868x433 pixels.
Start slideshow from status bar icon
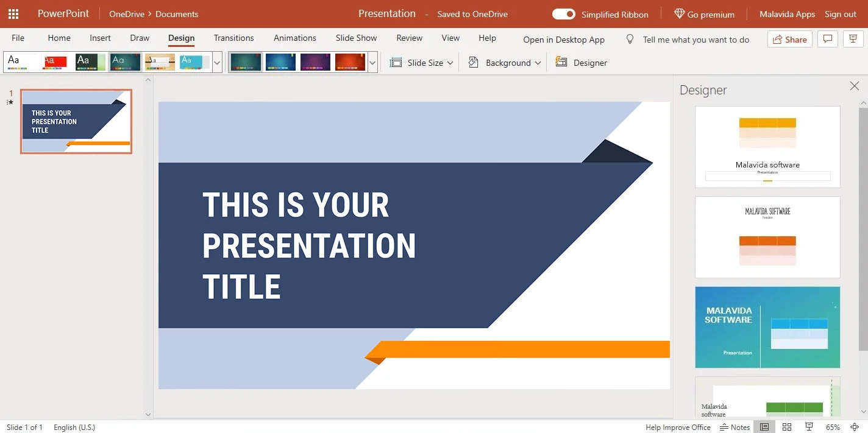[x=809, y=427]
